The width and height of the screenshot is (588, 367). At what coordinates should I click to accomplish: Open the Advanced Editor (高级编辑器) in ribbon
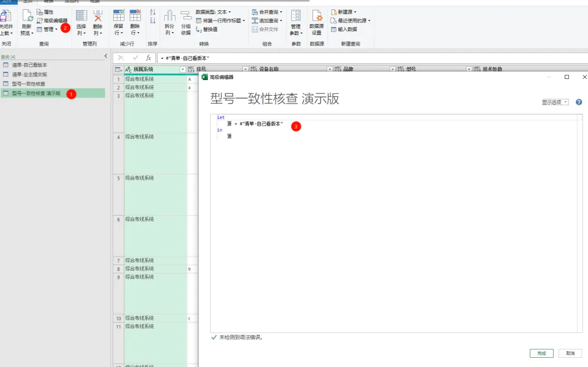[52, 21]
